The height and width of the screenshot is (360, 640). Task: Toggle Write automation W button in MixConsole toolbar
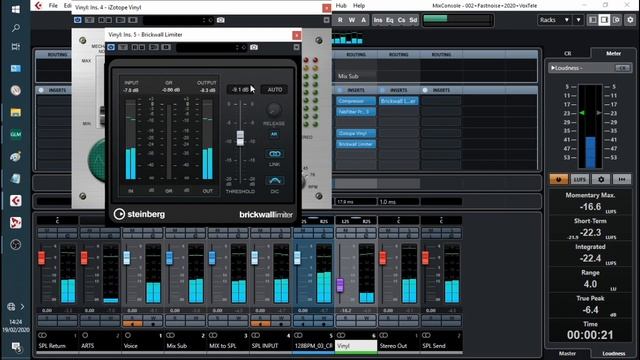[351, 20]
